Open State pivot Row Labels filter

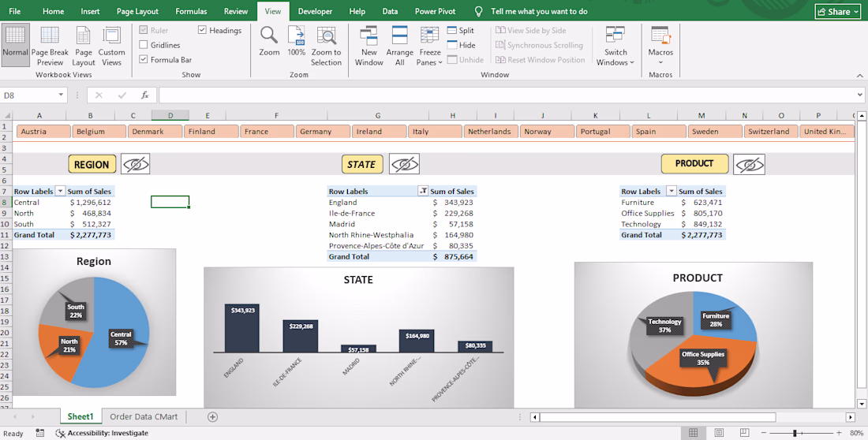point(424,192)
